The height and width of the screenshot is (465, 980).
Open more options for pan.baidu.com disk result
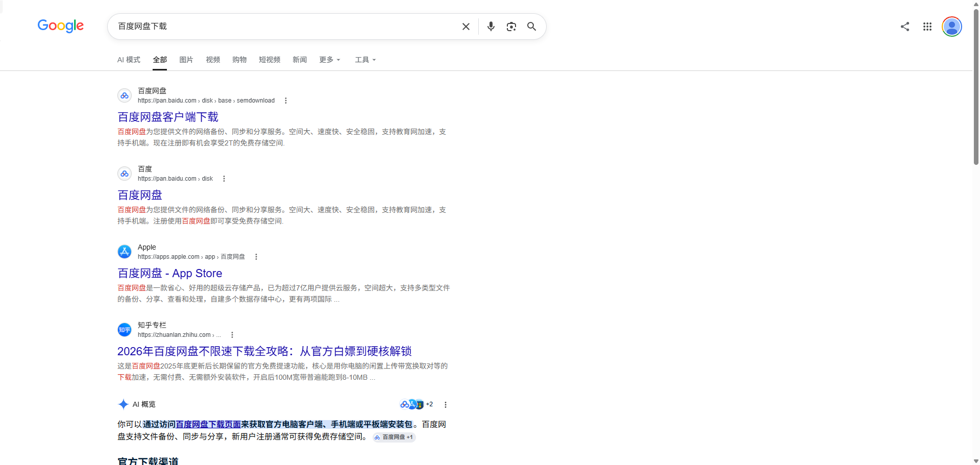click(224, 179)
